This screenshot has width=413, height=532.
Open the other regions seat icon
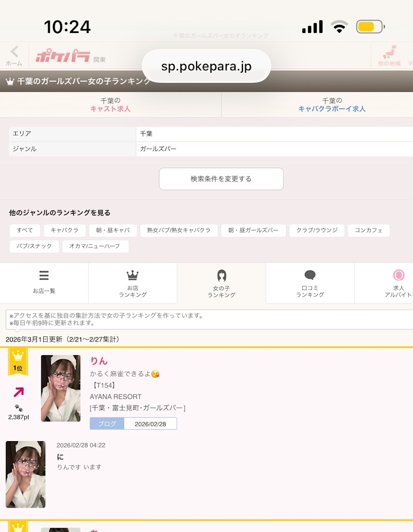[x=389, y=56]
